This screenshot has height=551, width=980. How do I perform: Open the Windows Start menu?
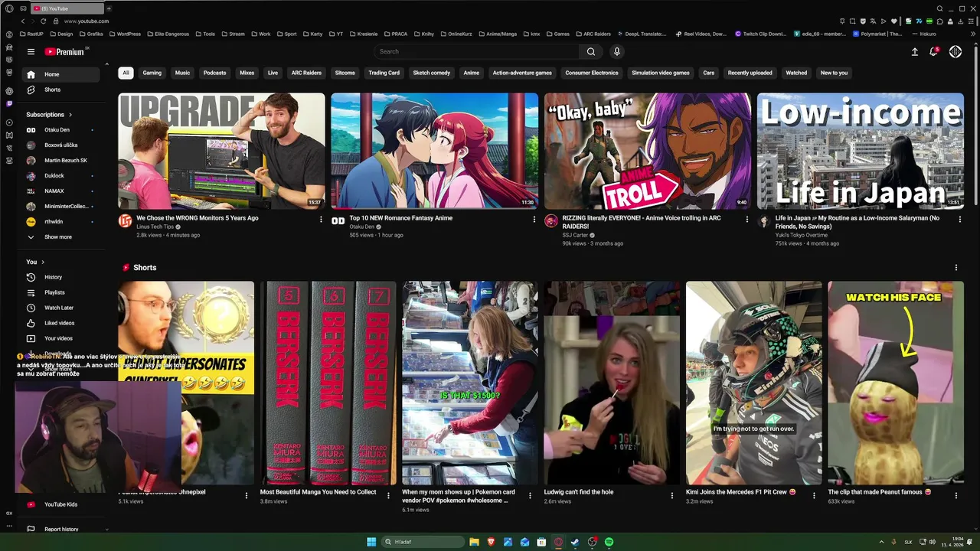pyautogui.click(x=371, y=542)
